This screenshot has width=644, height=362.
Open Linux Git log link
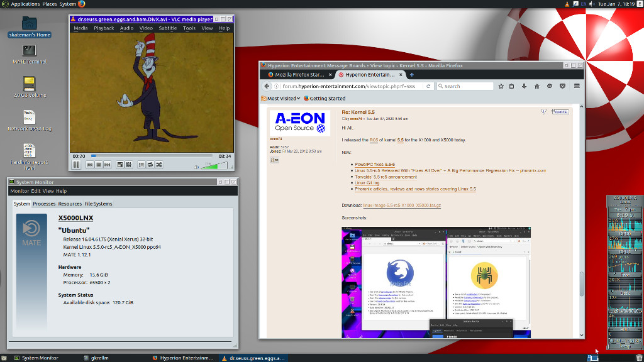click(367, 183)
